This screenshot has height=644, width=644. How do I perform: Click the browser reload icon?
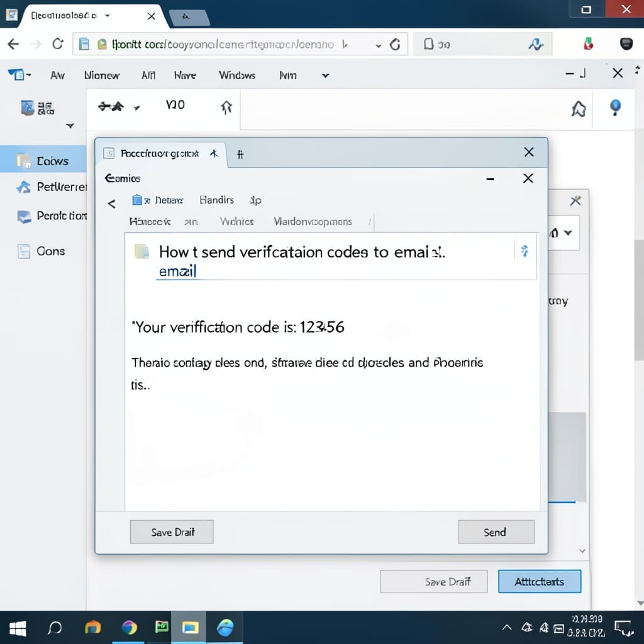tap(58, 43)
